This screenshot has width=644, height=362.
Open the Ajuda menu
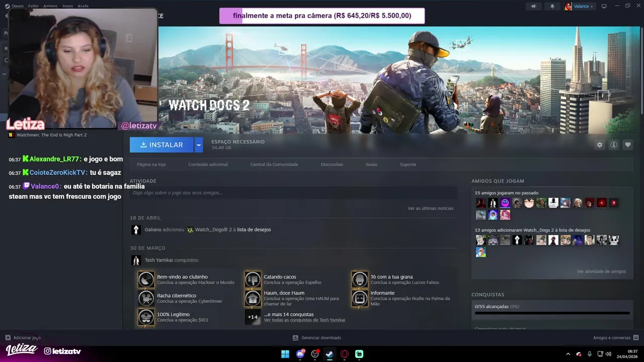tap(83, 6)
